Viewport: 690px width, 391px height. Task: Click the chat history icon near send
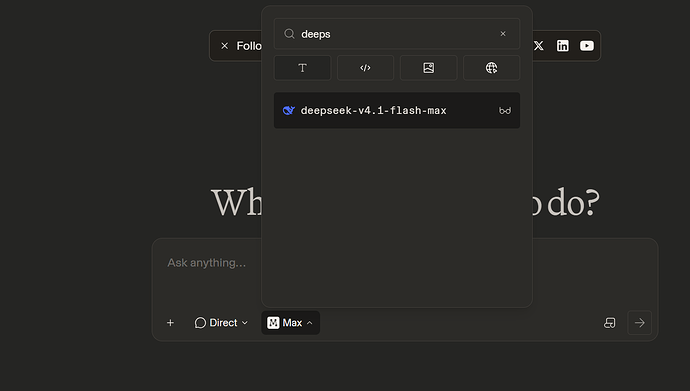609,323
